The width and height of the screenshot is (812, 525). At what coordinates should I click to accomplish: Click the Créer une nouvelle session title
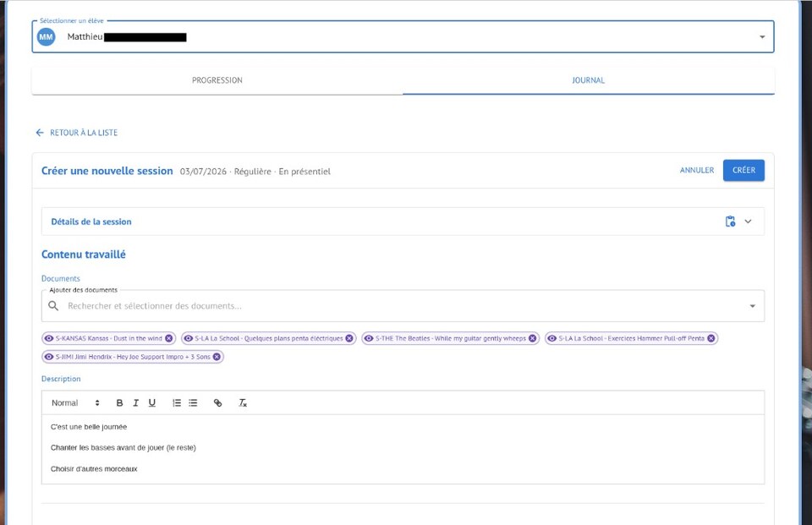tap(107, 171)
